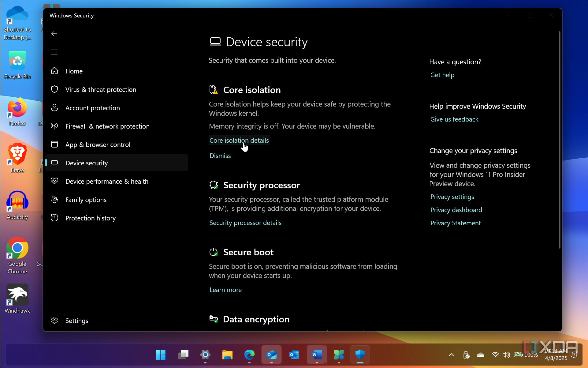Click Learn more under Secure boot
Viewport: 588px width, 368px height.
coord(225,290)
